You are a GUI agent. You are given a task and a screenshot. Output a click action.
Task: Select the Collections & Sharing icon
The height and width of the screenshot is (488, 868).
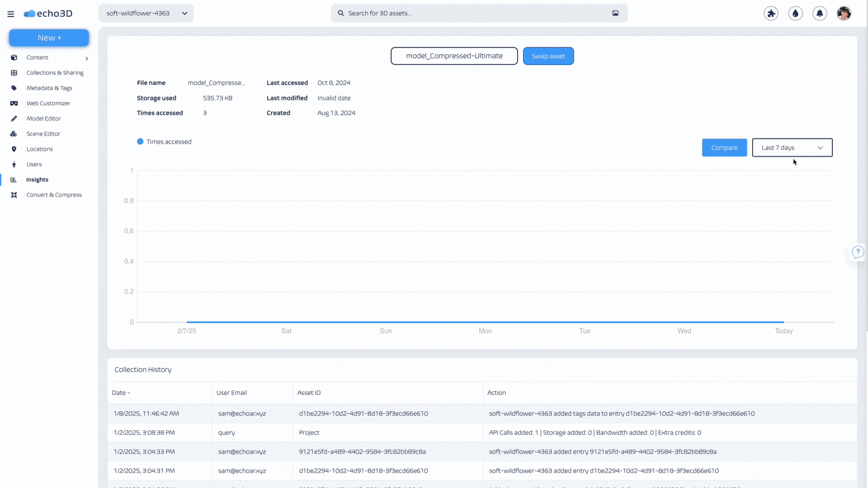[x=14, y=72]
